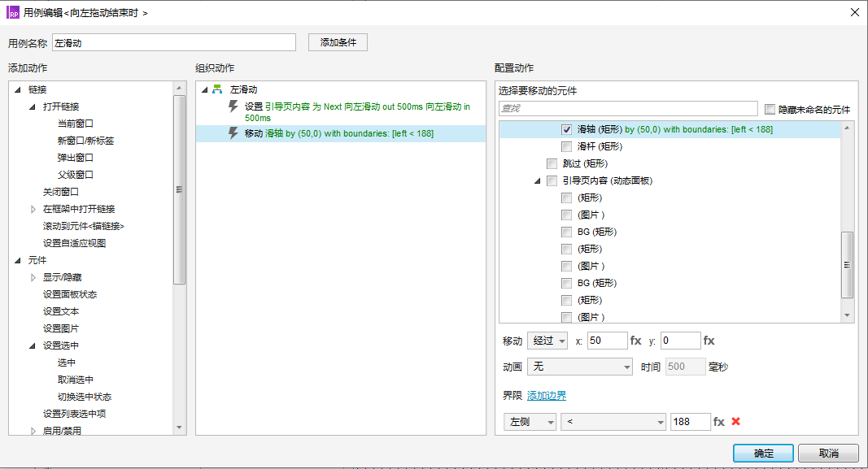Screen dimensions: 868x469
Task: Collapse the 左滑动 case node
Action: 204,89
